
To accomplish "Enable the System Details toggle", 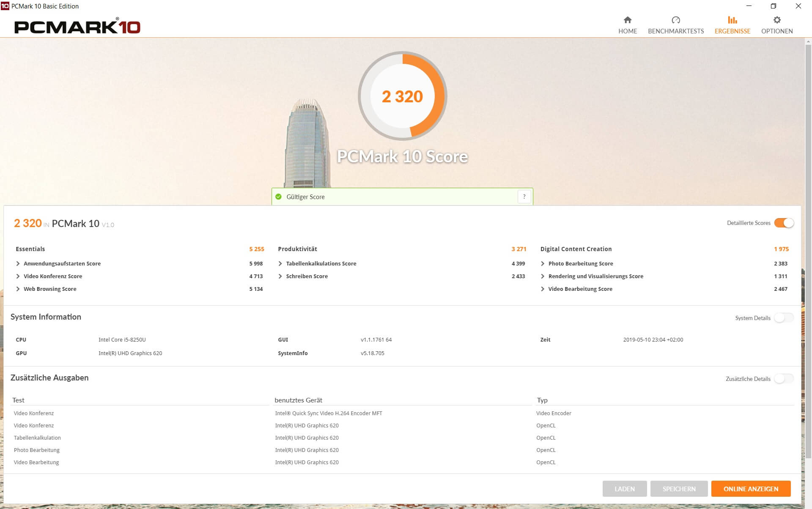I will (784, 318).
